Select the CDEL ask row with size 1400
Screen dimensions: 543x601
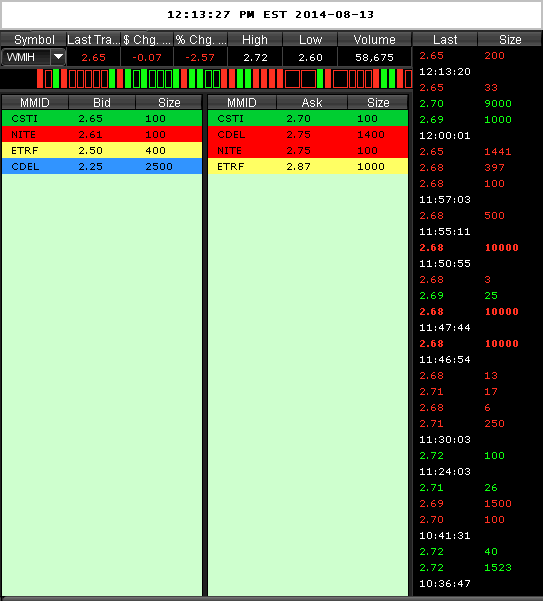click(308, 135)
